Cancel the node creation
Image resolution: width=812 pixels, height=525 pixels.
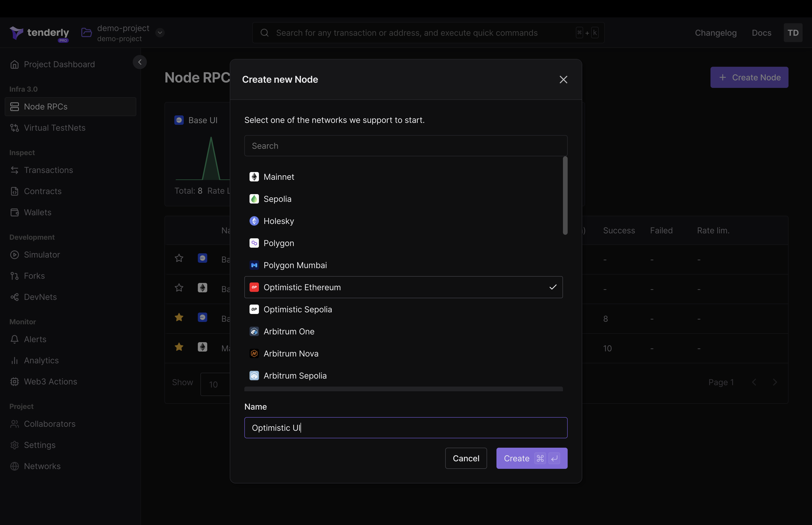(x=466, y=458)
